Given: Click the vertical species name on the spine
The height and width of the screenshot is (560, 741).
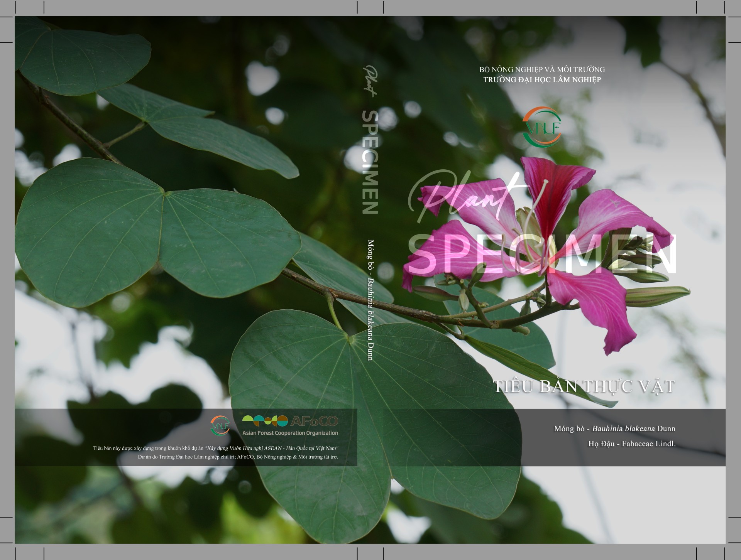Looking at the screenshot, I should pos(370,300).
